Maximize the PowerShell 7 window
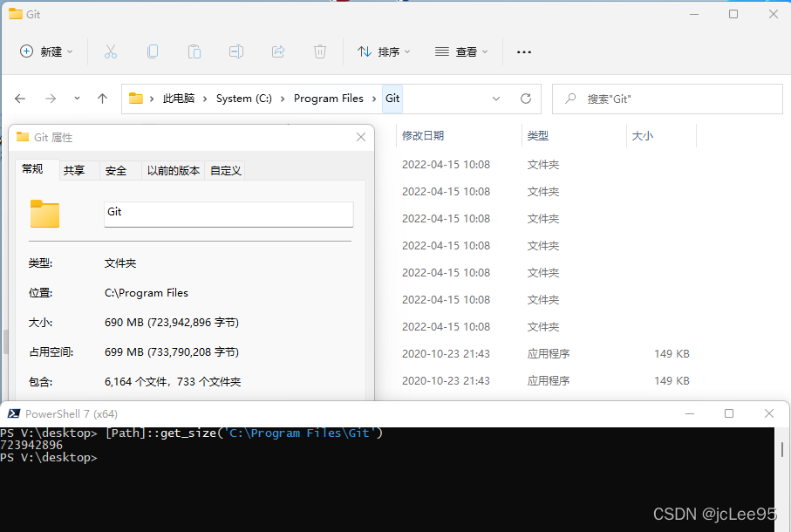 click(729, 413)
